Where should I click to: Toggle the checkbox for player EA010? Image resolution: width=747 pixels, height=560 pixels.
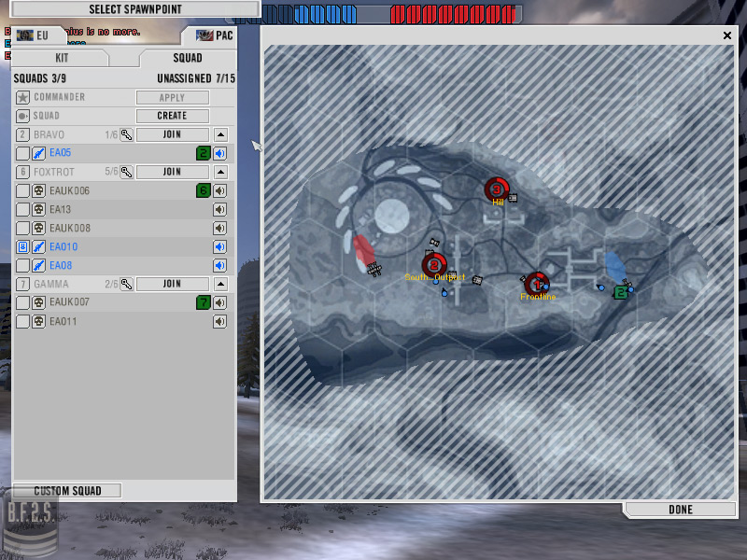coord(22,246)
